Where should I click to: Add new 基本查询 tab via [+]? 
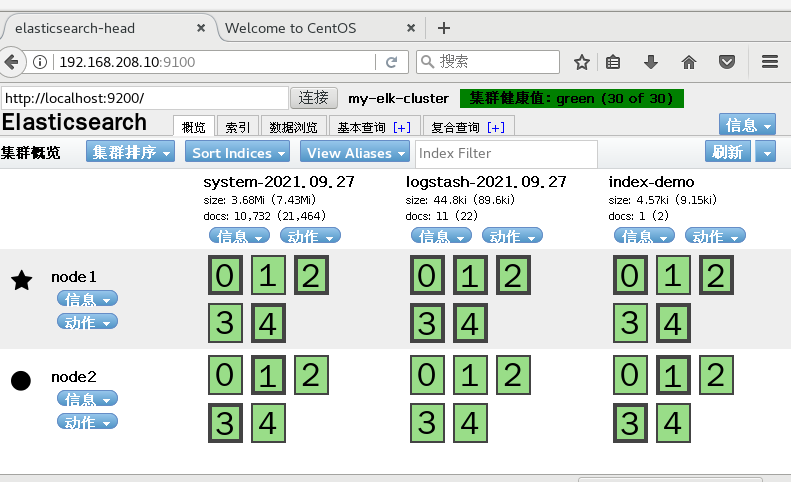click(x=402, y=127)
